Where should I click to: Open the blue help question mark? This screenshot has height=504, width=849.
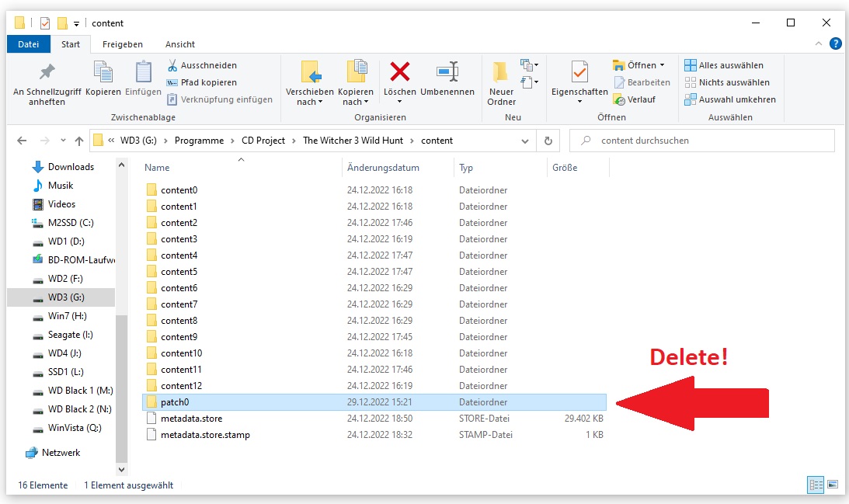tap(836, 43)
